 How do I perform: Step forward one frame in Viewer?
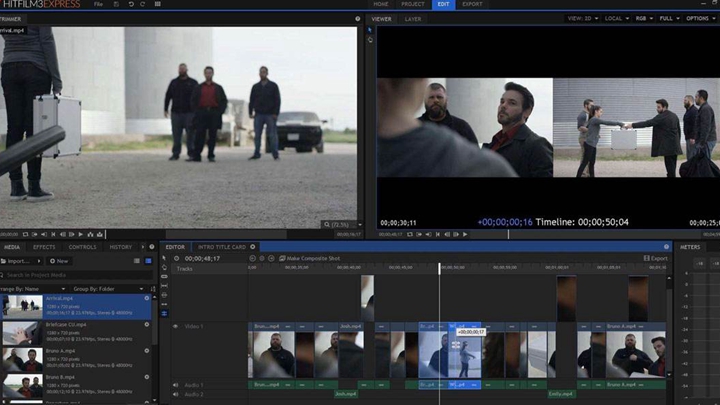(456, 234)
